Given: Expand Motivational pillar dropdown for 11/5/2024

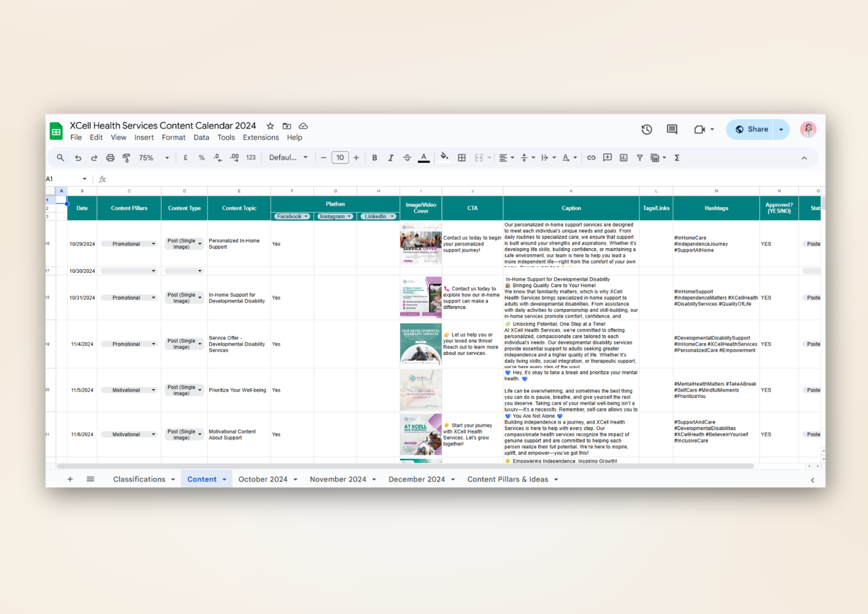Looking at the screenshot, I should click(x=153, y=390).
